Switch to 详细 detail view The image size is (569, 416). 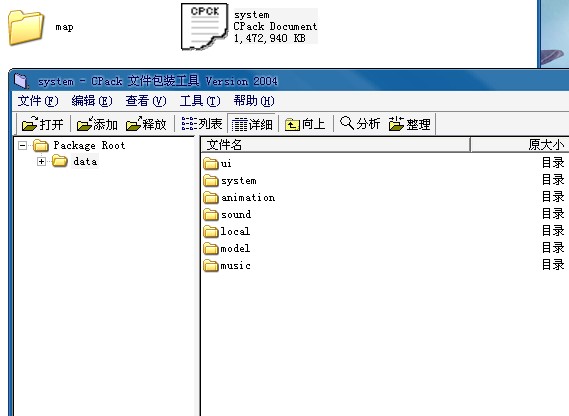(252, 124)
